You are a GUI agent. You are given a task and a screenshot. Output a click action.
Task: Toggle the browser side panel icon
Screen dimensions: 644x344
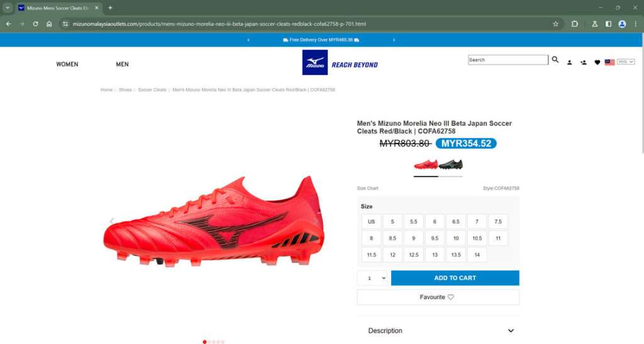click(x=608, y=24)
